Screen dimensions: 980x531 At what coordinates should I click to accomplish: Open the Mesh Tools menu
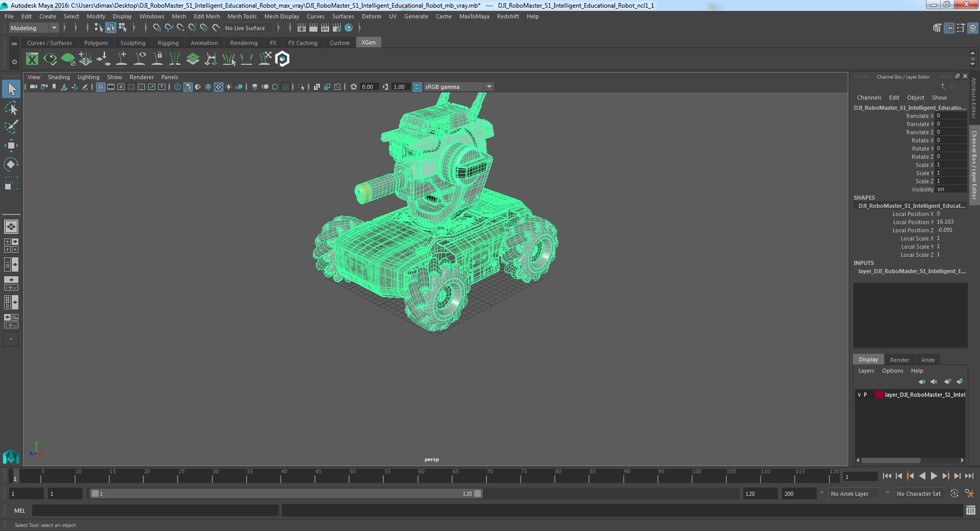pos(242,16)
